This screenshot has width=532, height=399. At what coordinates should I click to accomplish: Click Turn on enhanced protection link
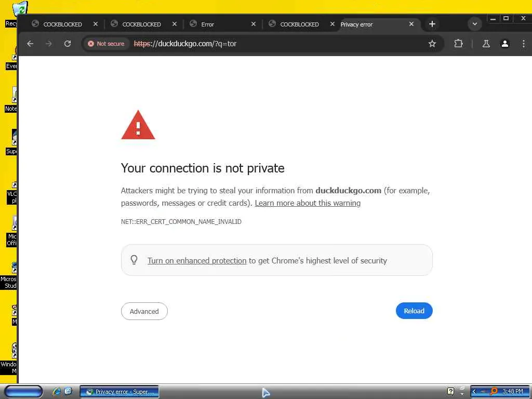197,261
